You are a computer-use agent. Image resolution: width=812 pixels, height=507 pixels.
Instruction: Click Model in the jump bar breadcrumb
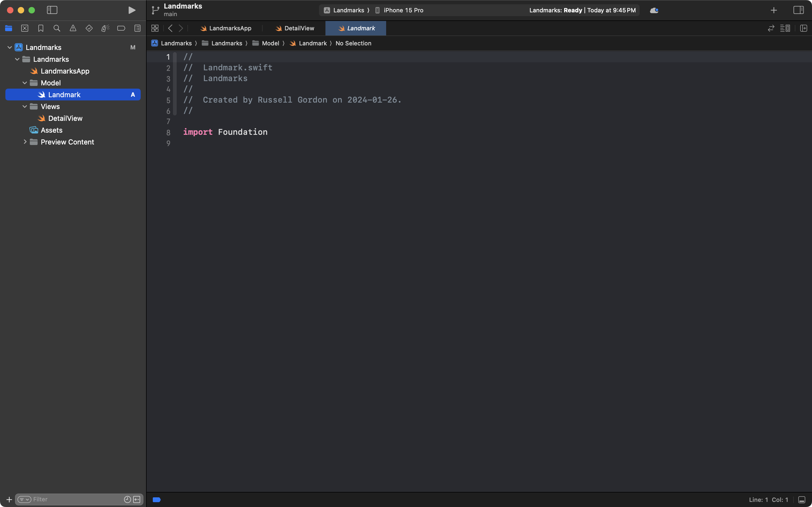coord(270,43)
